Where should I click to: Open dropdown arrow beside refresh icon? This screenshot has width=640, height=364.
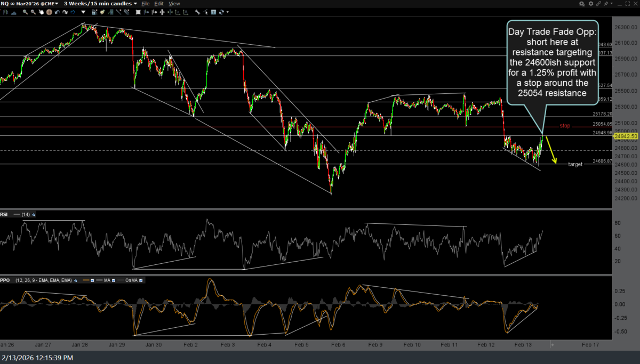click(x=228, y=12)
